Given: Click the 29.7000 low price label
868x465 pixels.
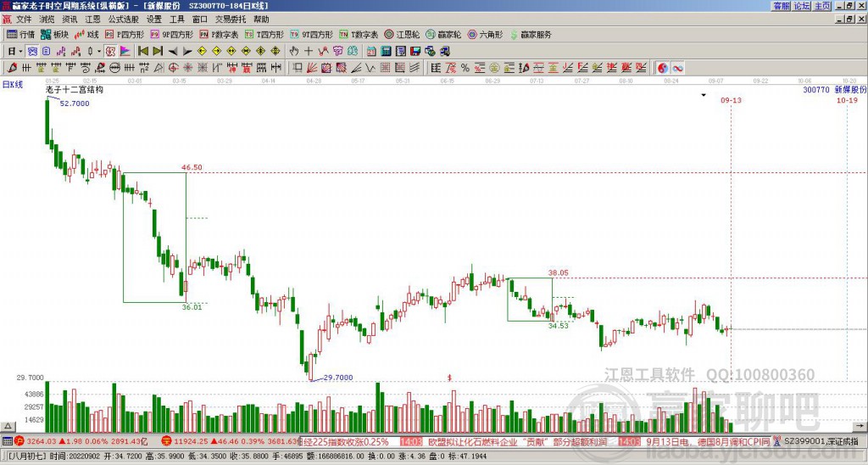Looking at the screenshot, I should pyautogui.click(x=337, y=378).
